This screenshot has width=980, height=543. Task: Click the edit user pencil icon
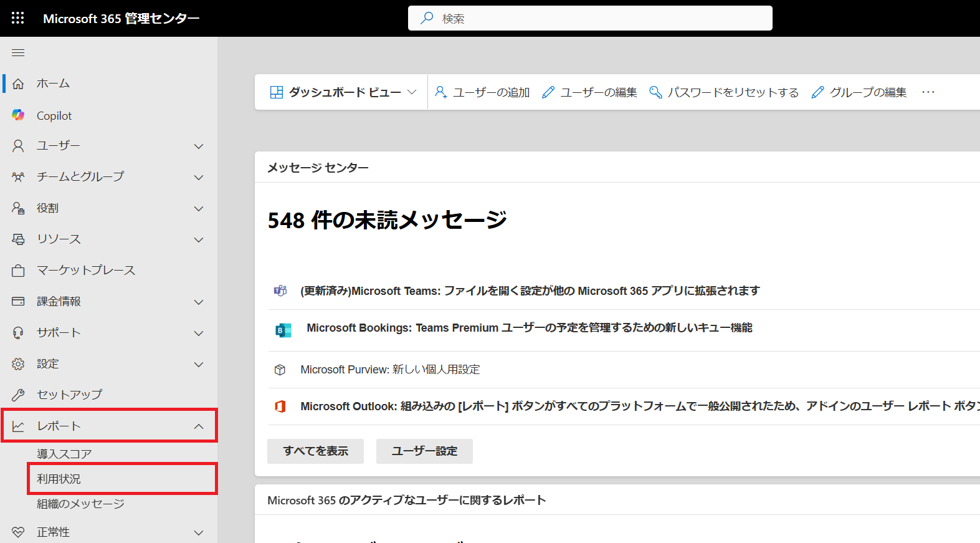(548, 92)
